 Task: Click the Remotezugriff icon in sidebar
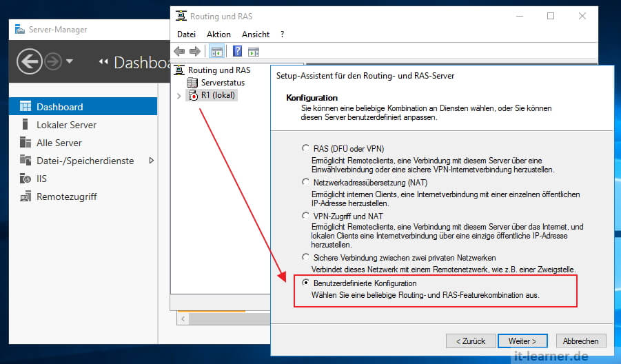(26, 196)
